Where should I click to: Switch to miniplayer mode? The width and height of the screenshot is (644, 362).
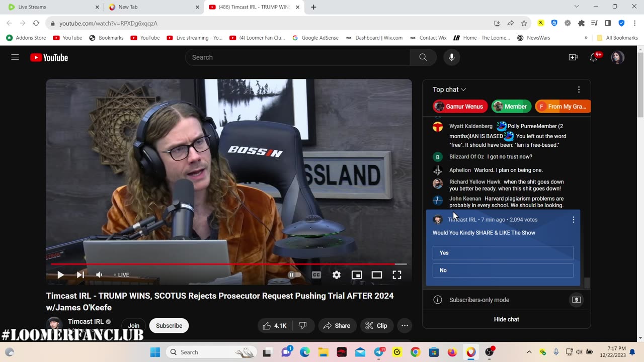(357, 275)
